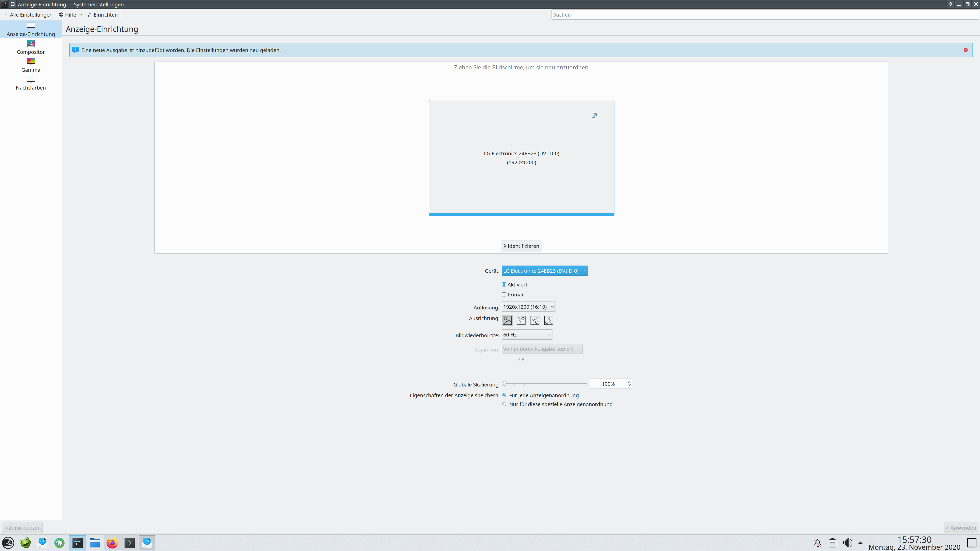Show the desktop with the panel corner button
Image resolution: width=980 pixels, height=551 pixels.
pos(972,543)
